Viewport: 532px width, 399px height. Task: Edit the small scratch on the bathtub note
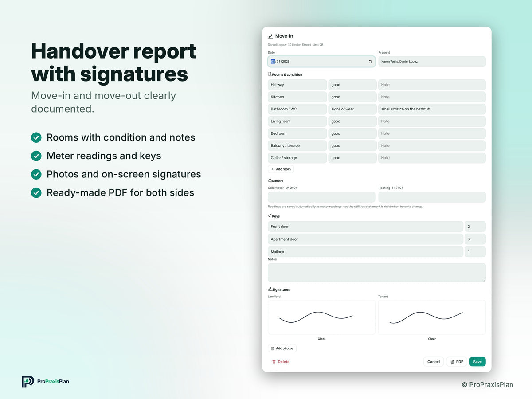pyautogui.click(x=432, y=109)
